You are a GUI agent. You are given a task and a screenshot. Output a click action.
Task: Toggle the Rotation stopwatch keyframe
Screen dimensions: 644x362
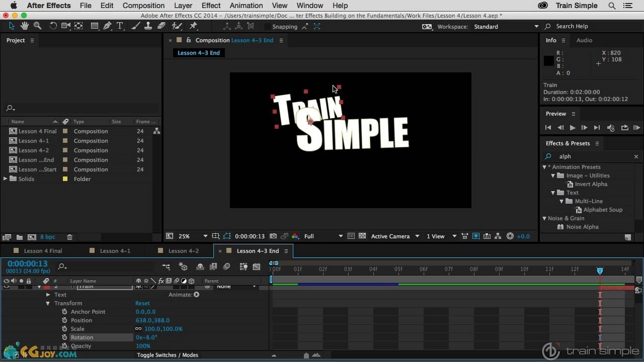coord(64,337)
